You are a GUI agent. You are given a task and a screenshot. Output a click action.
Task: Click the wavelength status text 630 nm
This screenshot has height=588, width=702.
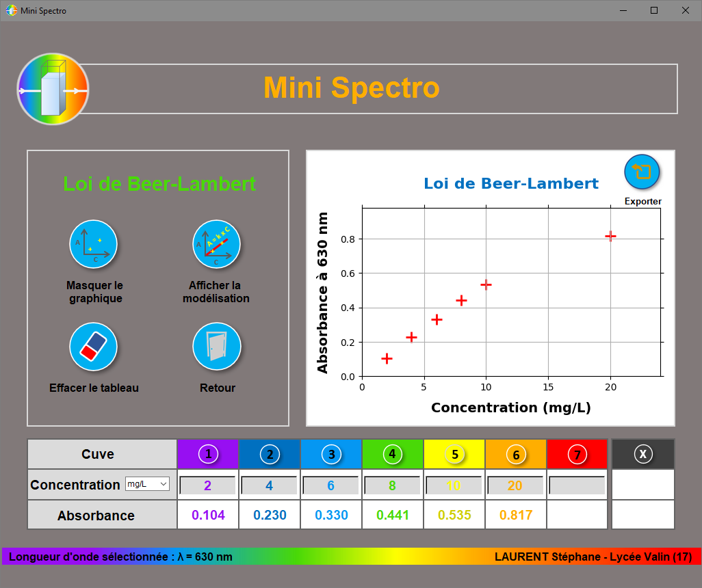tap(120, 557)
